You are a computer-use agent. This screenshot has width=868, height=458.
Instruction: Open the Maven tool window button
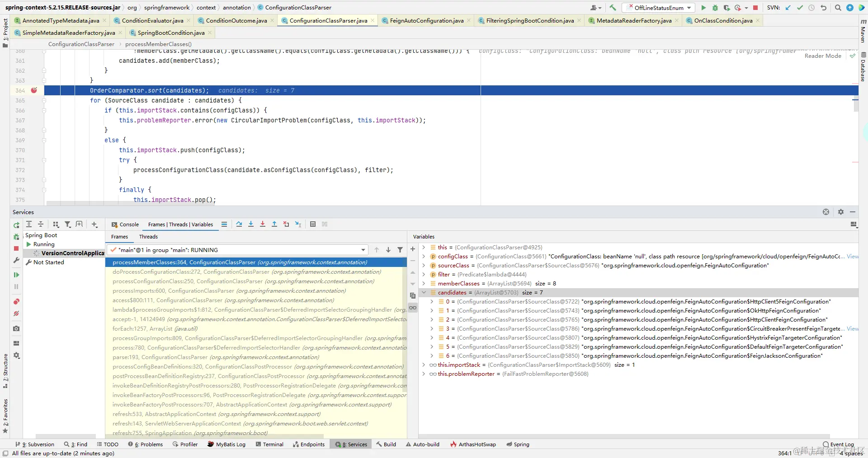point(863,31)
